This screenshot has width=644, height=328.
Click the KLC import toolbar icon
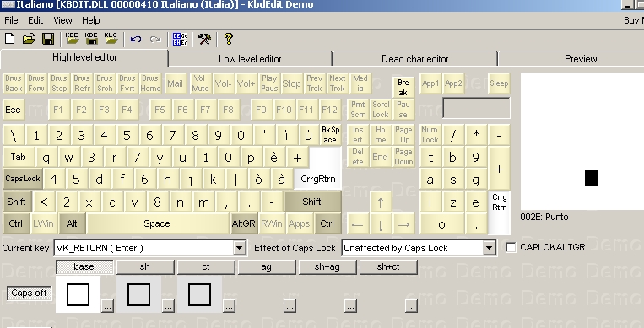(x=111, y=39)
